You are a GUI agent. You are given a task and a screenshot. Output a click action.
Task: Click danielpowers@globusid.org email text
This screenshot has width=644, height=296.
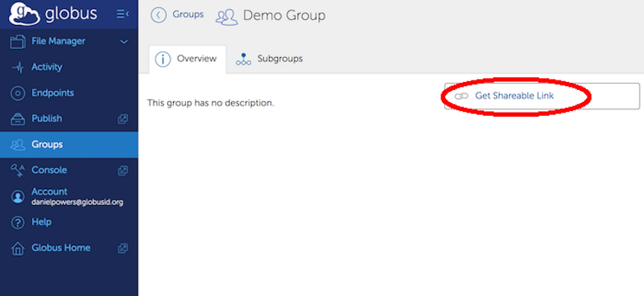tap(77, 203)
